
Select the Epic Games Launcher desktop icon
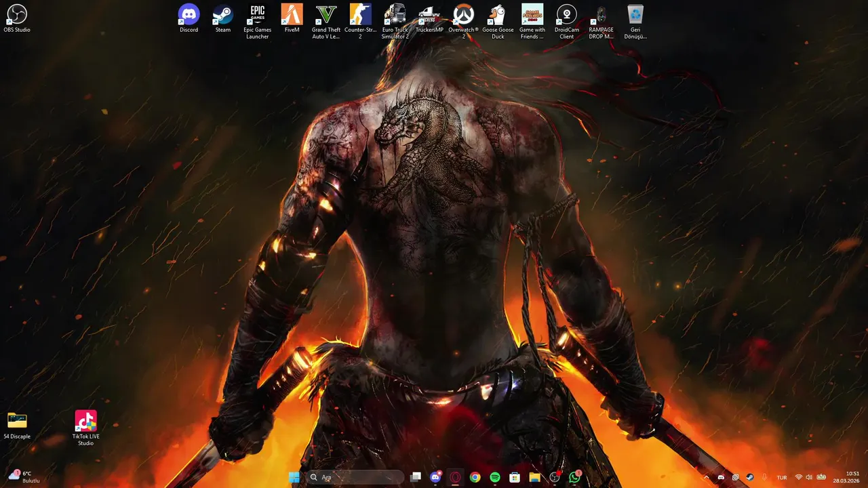point(258,21)
